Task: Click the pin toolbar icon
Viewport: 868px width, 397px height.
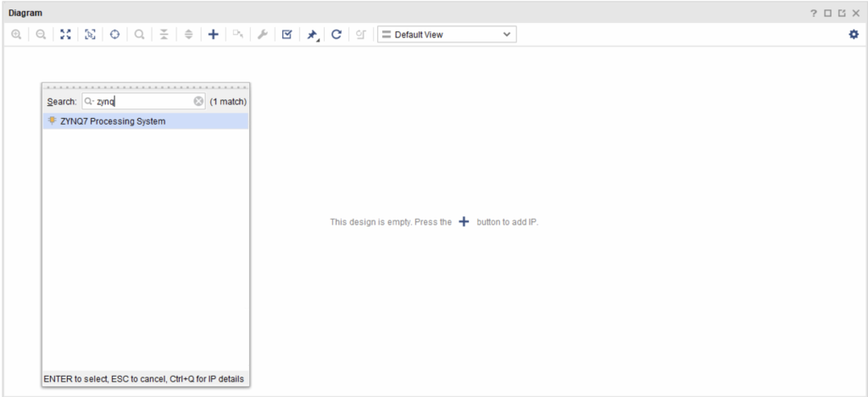Action: (312, 35)
